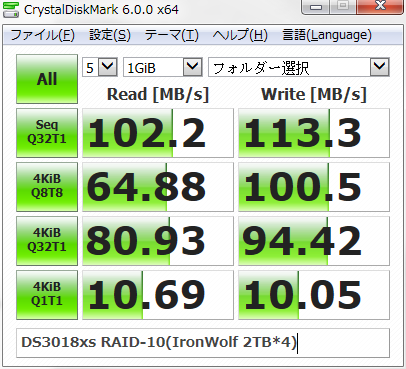This screenshot has height=369, width=406.
Task: Click the Seq write result 113.3
Action: (314, 133)
